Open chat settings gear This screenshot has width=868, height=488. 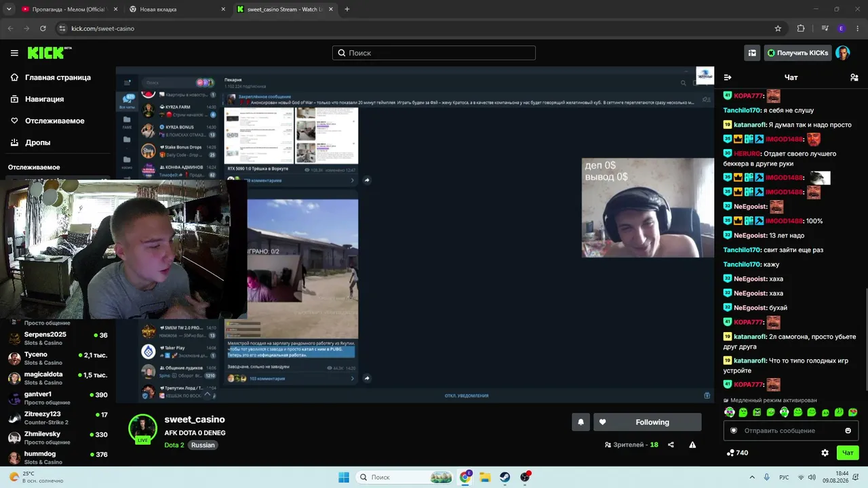click(x=825, y=453)
